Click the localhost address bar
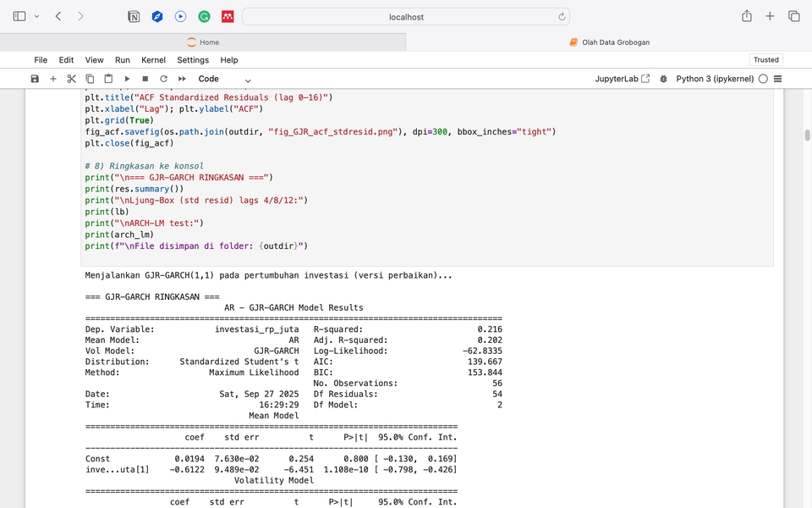The image size is (812, 508). click(x=406, y=17)
